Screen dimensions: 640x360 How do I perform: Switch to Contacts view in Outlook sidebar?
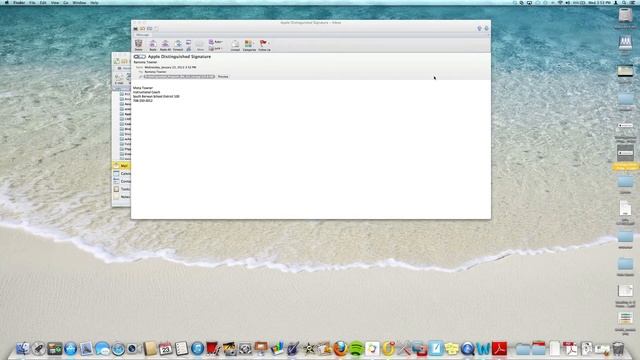click(x=121, y=181)
